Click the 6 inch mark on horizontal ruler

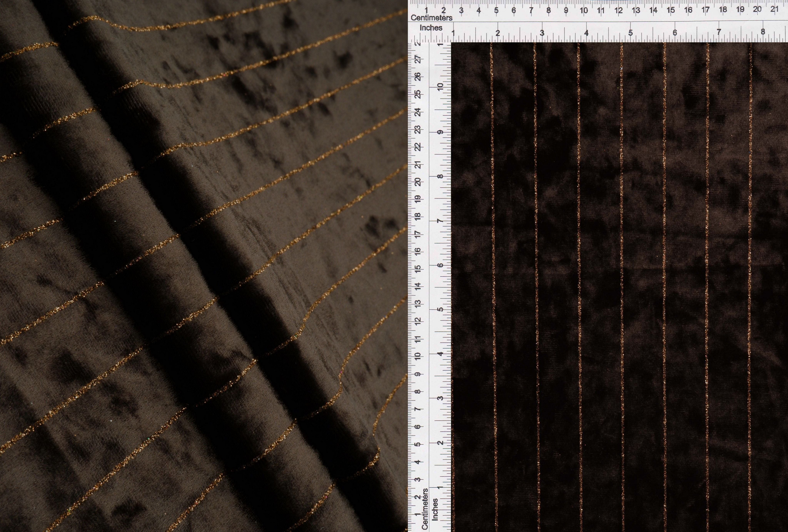[675, 33]
